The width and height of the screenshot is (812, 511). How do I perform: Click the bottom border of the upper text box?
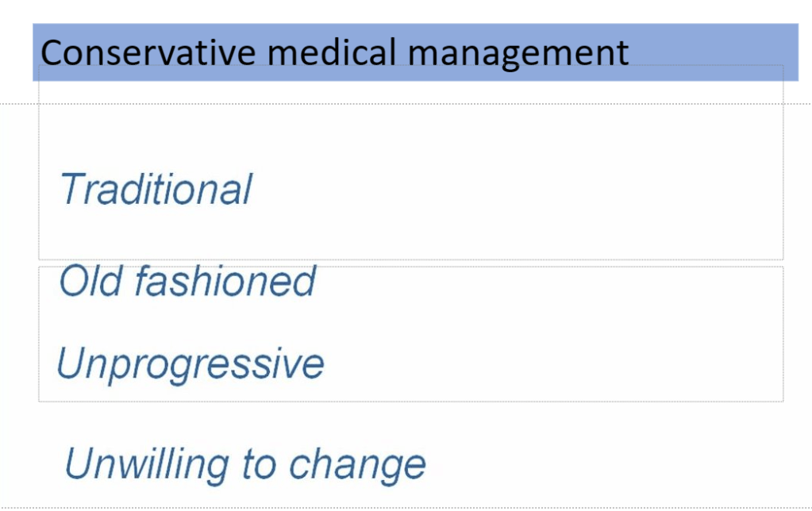point(411,259)
